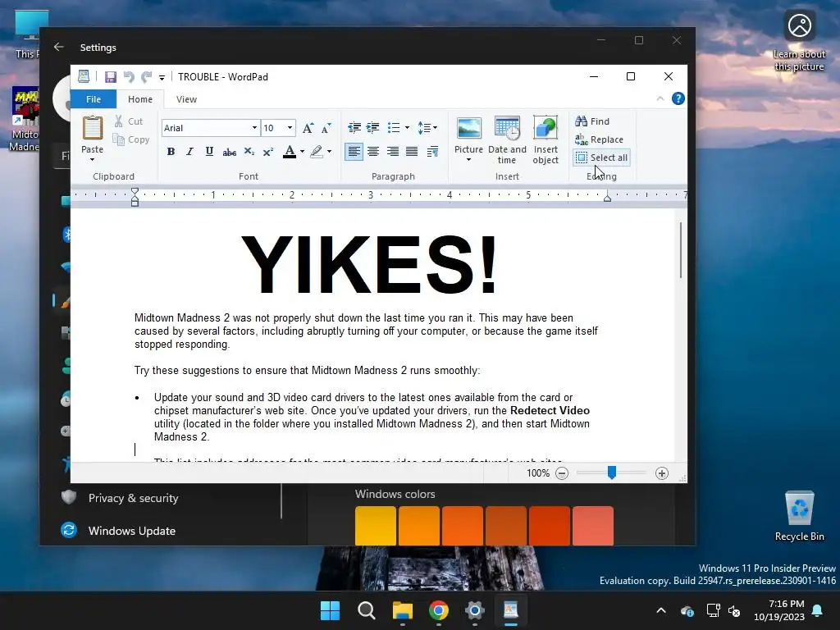The height and width of the screenshot is (630, 840).
Task: Select Align text left
Action: point(354,152)
